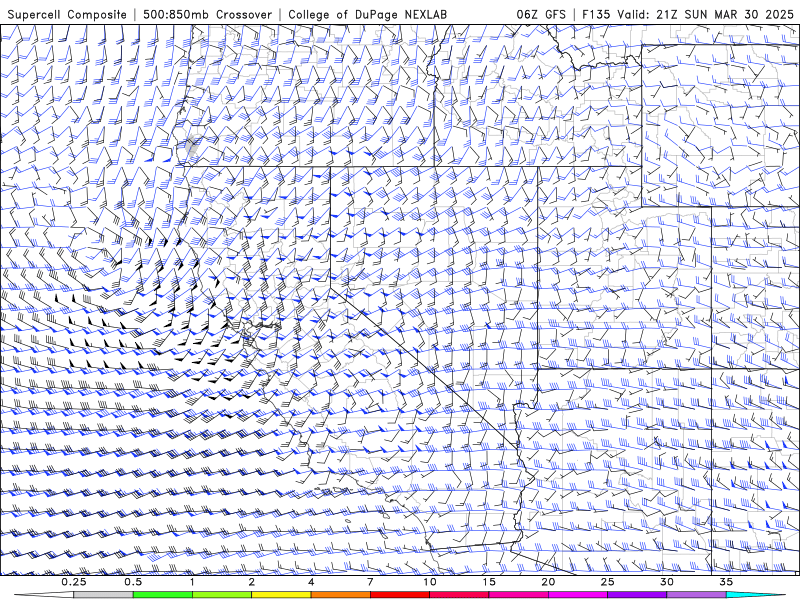Click "College of DuPage NEXLAB" header text
Screen dimensions: 800x600
367,15
